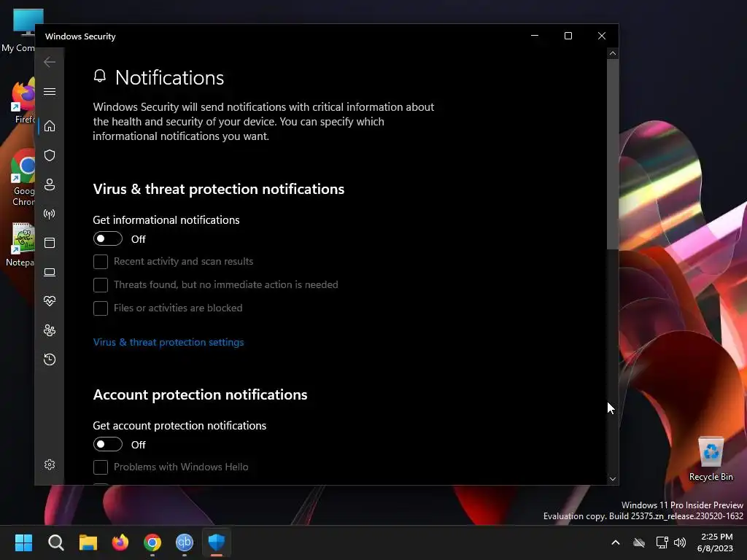The image size is (747, 560).
Task: Click the 'Get informational notifications' label
Action: tap(166, 220)
